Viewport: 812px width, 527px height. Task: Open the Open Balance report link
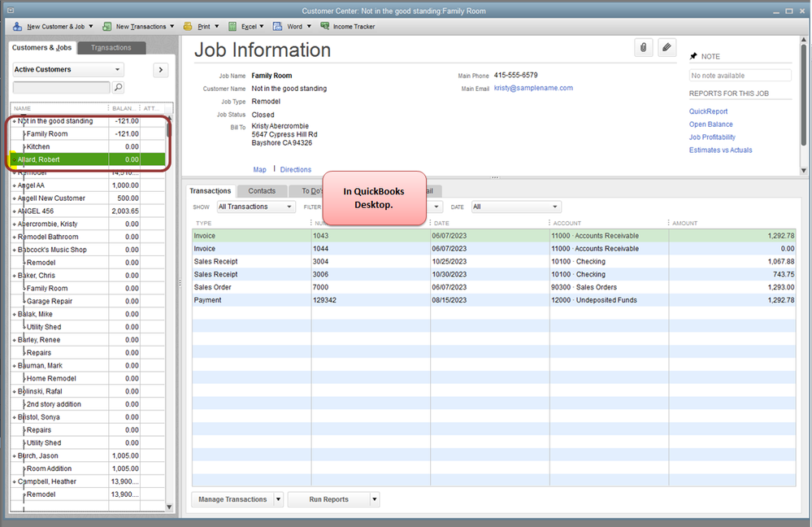pos(710,124)
